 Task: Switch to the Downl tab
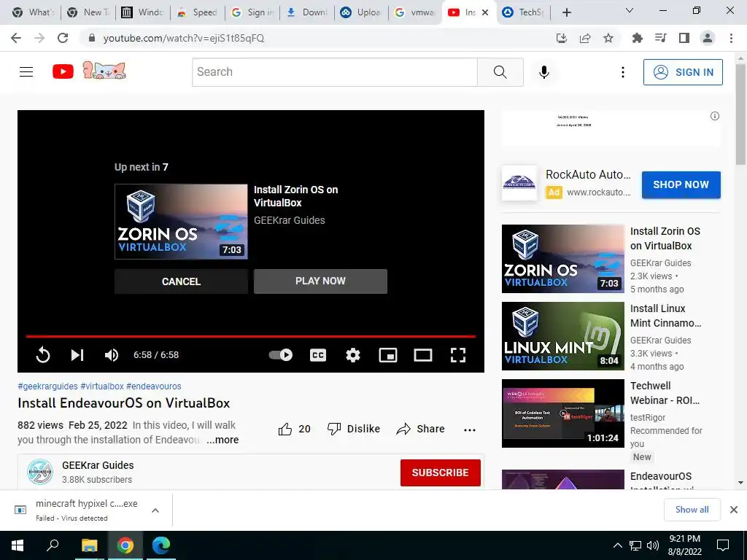click(x=306, y=12)
